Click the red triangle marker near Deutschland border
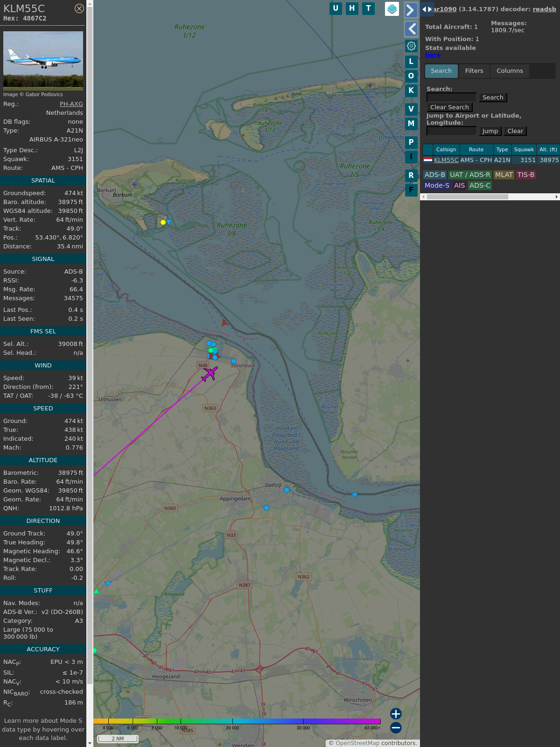The height and width of the screenshot is (747, 560). pos(224,323)
